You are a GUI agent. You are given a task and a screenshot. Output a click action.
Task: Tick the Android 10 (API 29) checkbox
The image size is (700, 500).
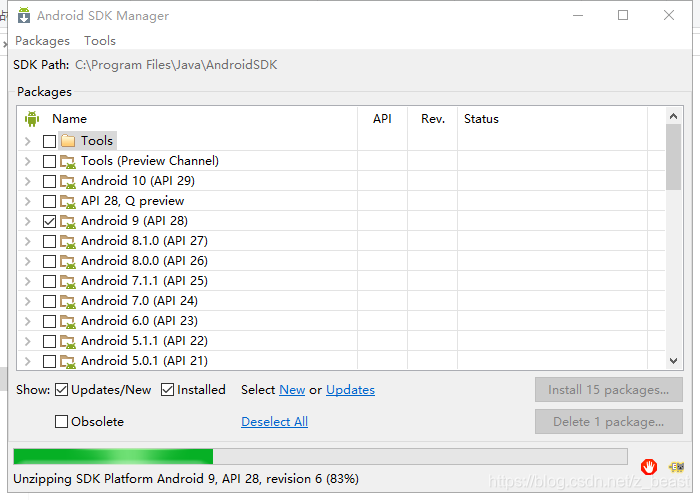pos(49,182)
